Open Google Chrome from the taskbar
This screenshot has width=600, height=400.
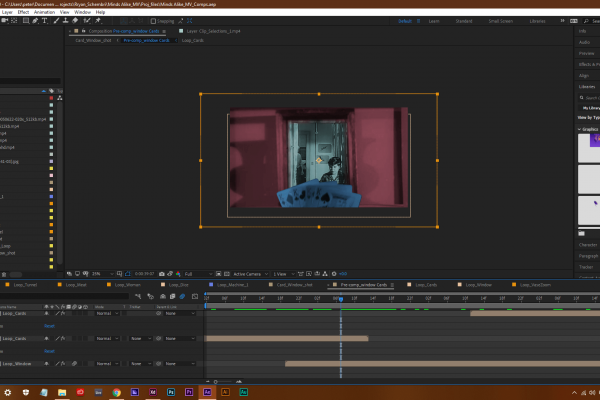tap(117, 392)
